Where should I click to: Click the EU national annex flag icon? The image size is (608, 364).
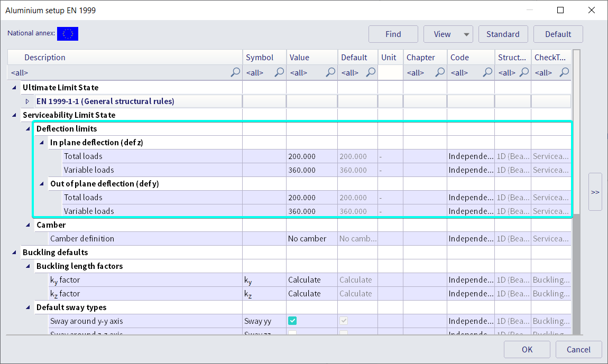click(x=67, y=33)
